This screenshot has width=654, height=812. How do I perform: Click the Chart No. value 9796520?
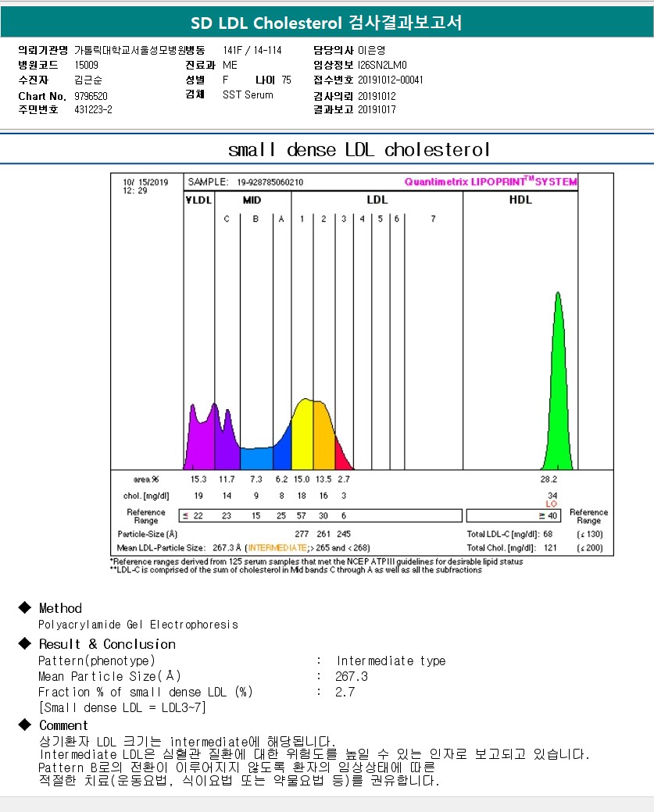point(91,96)
